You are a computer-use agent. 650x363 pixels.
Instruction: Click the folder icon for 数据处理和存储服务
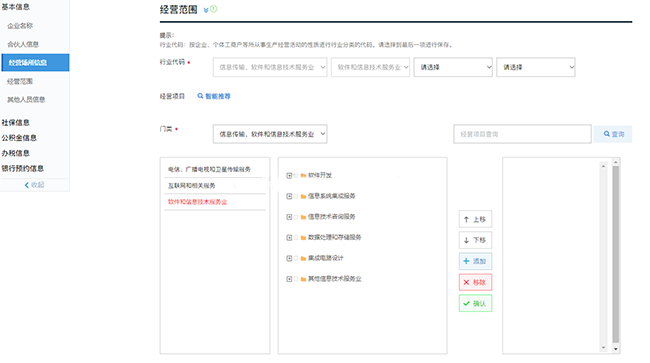pos(303,237)
